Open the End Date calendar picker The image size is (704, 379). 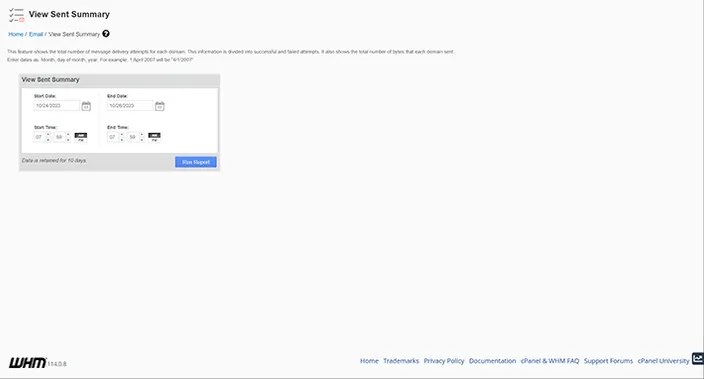(159, 106)
